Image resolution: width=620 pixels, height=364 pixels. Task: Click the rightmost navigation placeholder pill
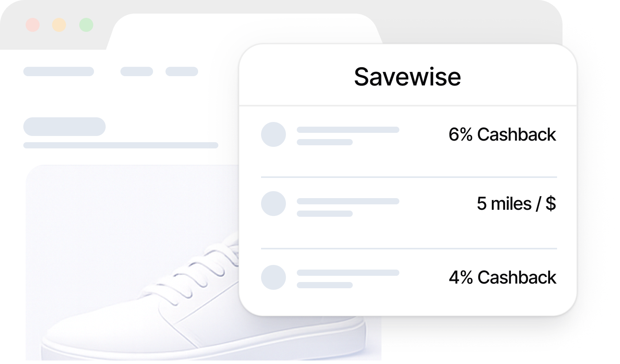(182, 71)
